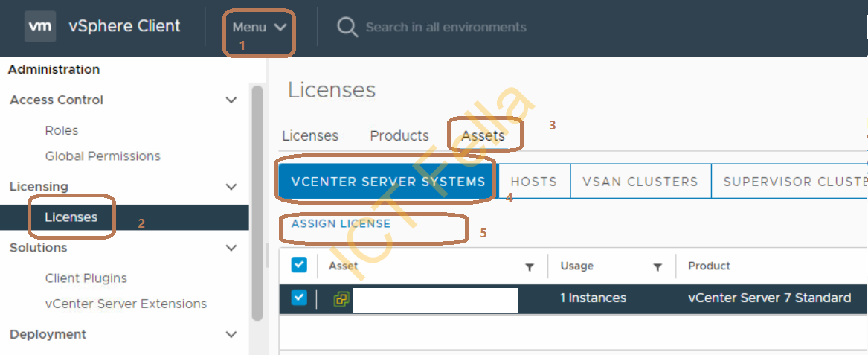Open the Menu dropdown
The width and height of the screenshot is (868, 355).
(259, 27)
